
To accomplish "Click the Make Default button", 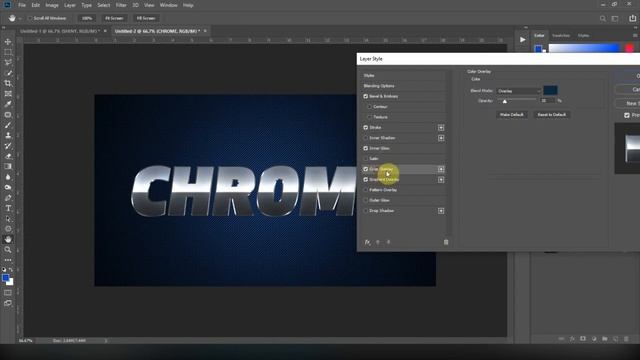I will 511,115.
